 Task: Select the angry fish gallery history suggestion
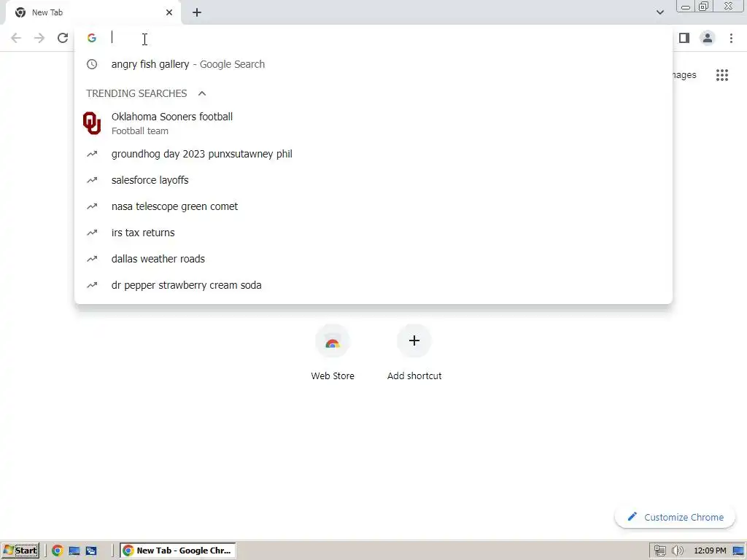point(373,64)
